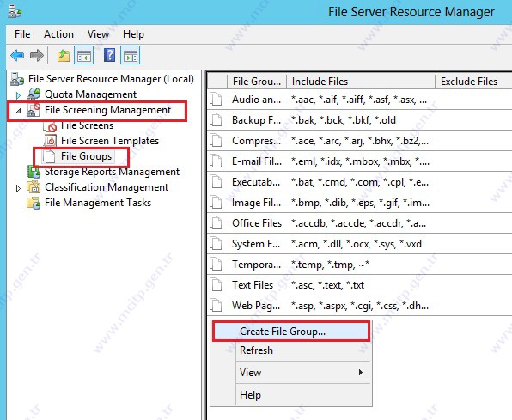Click the *.acm, *.dll, *.ocx include cell
The image size is (512, 420).
[x=357, y=244]
